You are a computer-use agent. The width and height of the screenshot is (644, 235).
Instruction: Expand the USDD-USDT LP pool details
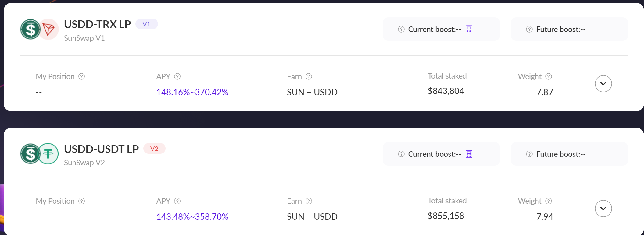click(x=603, y=209)
